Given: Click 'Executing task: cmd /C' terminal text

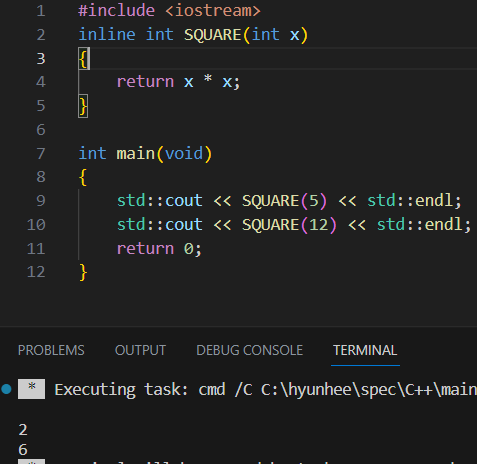Looking at the screenshot, I should point(153,389).
